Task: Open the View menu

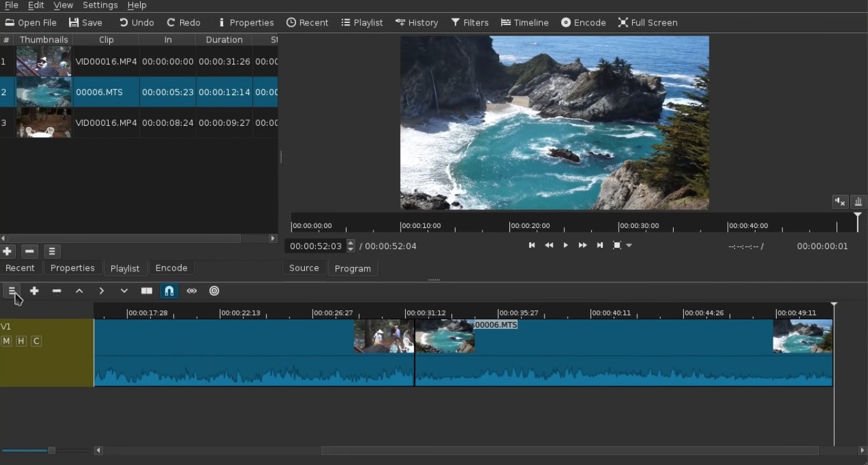Action: 63,5
